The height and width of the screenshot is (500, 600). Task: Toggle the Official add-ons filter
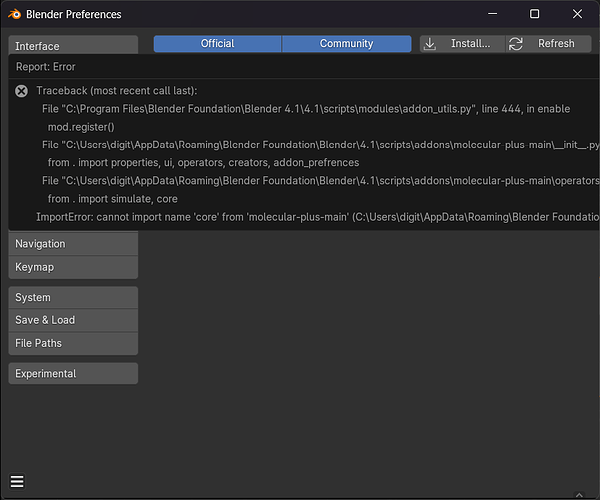click(217, 44)
